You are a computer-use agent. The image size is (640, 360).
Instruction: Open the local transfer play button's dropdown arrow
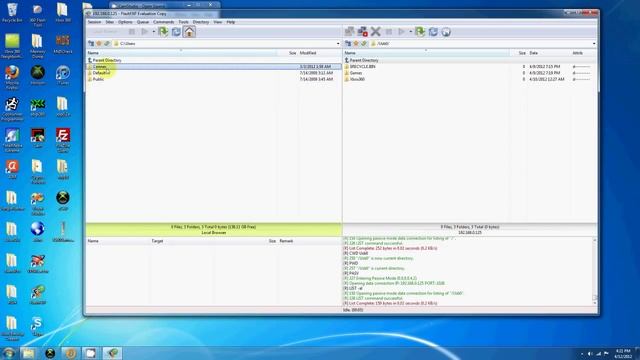154,32
